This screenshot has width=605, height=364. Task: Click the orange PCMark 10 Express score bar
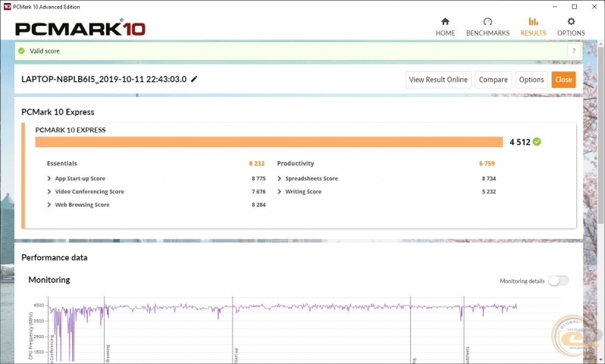coord(269,142)
